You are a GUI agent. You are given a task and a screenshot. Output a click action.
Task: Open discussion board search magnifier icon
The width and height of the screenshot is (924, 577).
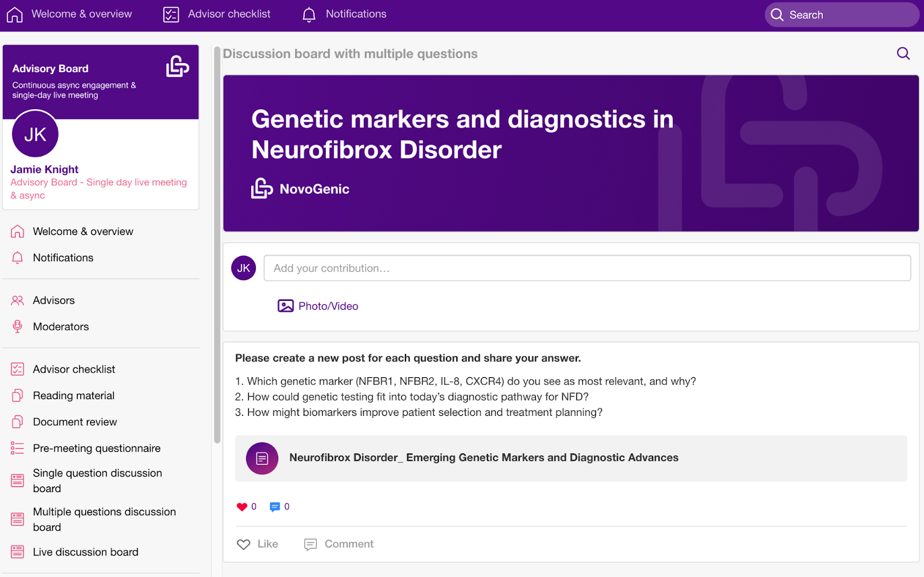[903, 54]
